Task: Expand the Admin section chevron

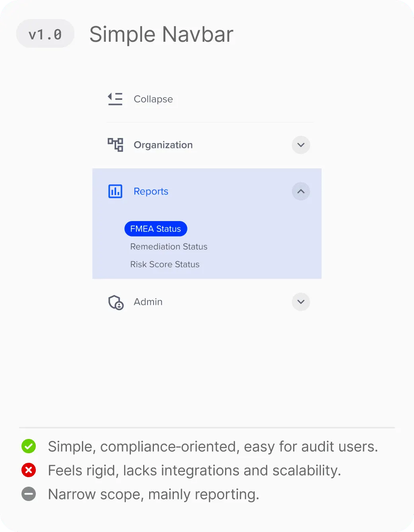Action: [301, 302]
